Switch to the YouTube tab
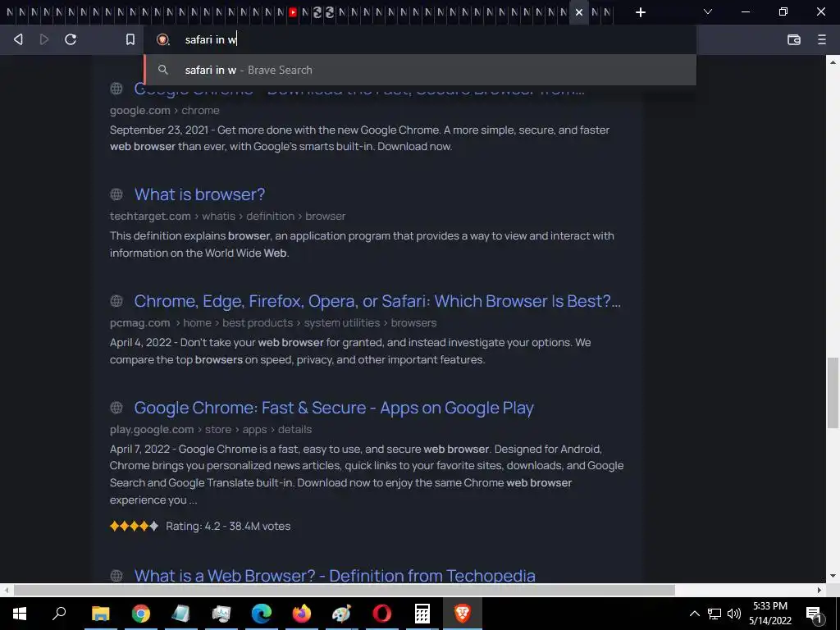Image resolution: width=840 pixels, height=630 pixels. pos(293,11)
